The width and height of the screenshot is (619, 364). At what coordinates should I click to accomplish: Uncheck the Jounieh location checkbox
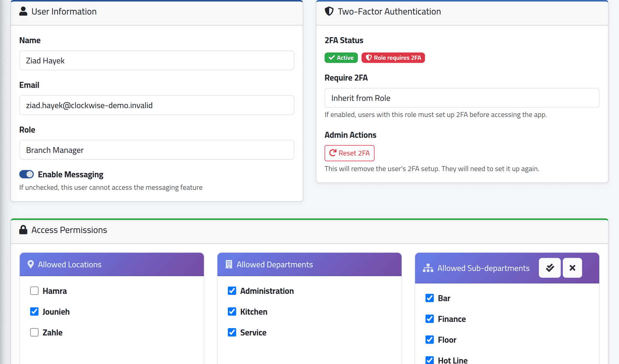click(x=34, y=312)
